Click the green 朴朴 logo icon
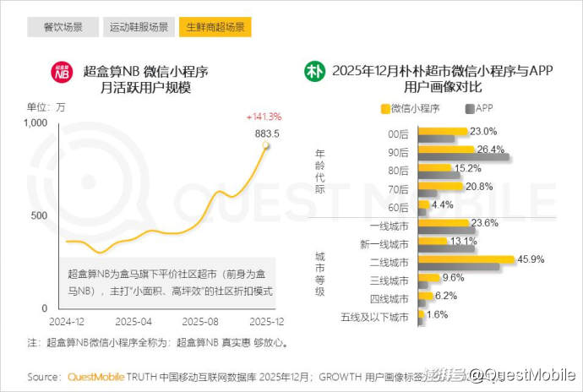 [315, 72]
